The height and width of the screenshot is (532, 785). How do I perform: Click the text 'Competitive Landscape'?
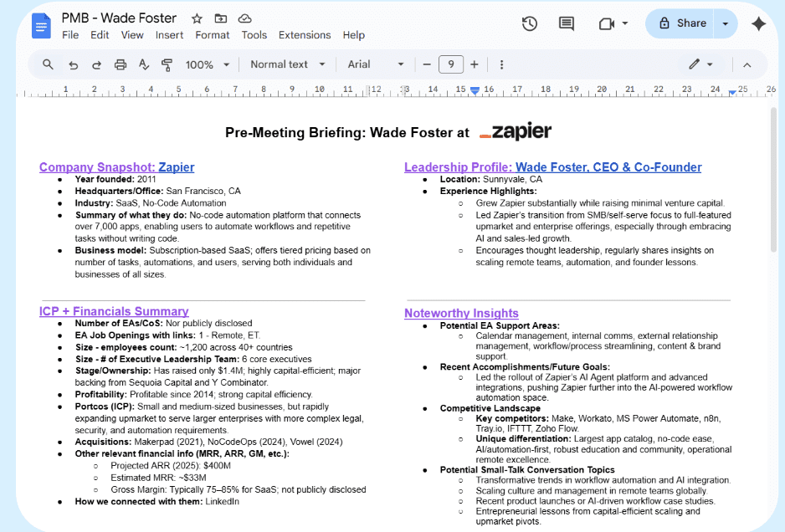[490, 408]
